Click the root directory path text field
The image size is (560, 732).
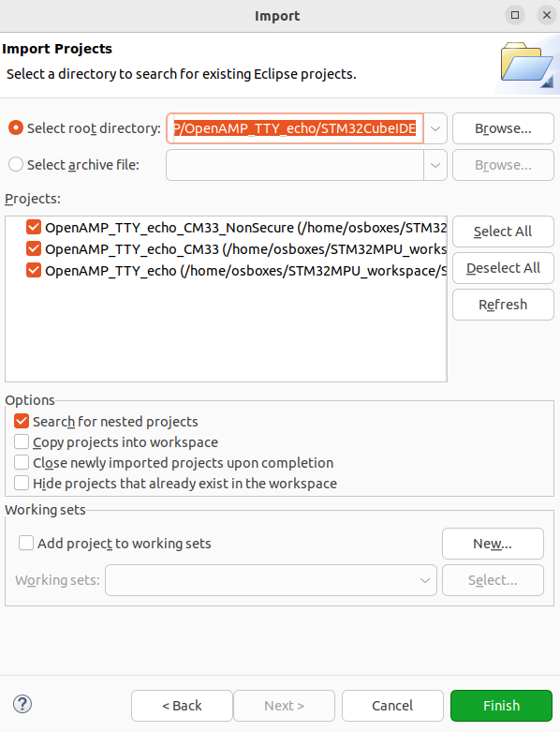coord(295,128)
